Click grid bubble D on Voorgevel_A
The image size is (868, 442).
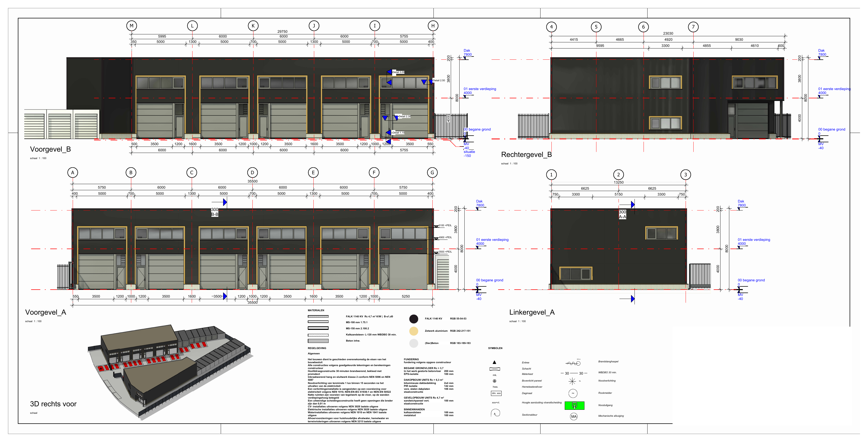pyautogui.click(x=252, y=173)
